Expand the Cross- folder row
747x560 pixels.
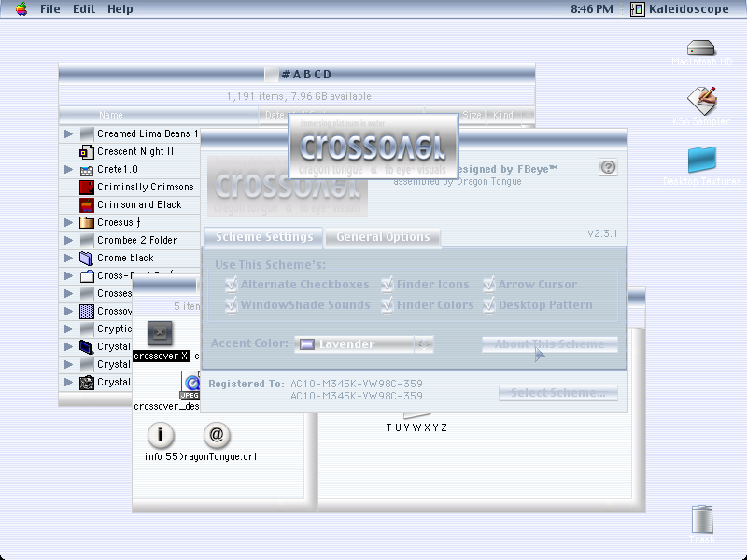point(68,275)
